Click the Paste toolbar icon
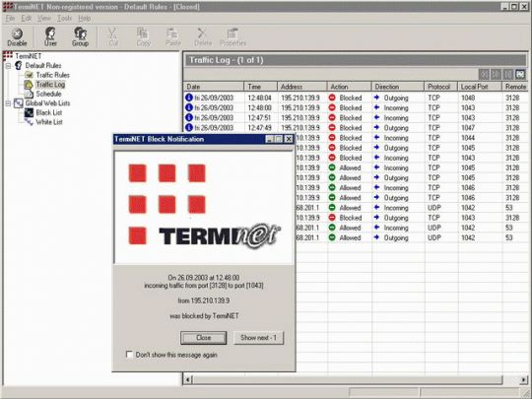Screen dimensions: 532x399 [173, 36]
